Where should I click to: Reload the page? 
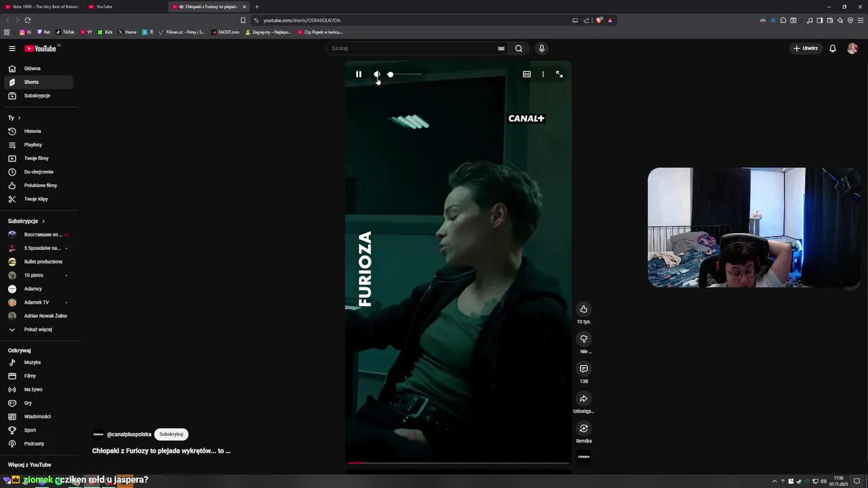[27, 20]
